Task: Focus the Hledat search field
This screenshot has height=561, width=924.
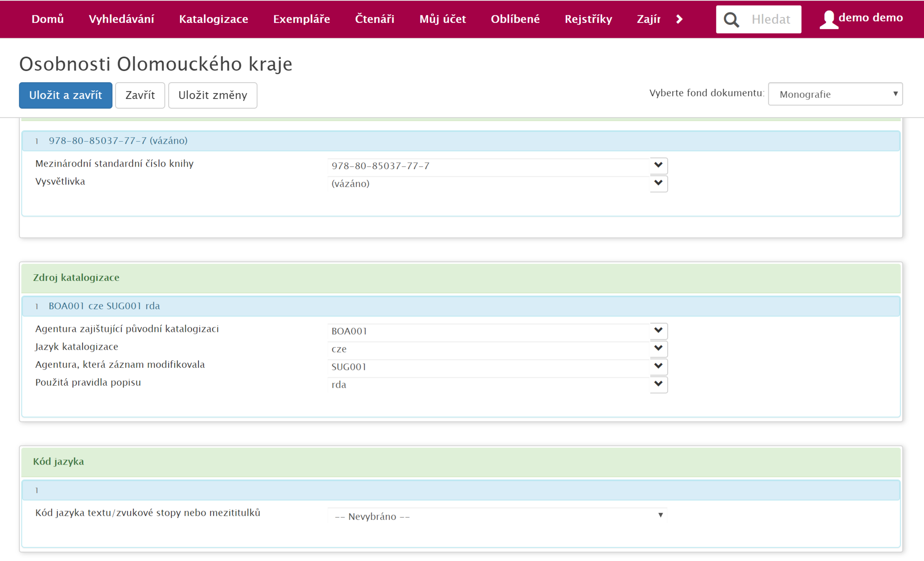Action: point(772,20)
